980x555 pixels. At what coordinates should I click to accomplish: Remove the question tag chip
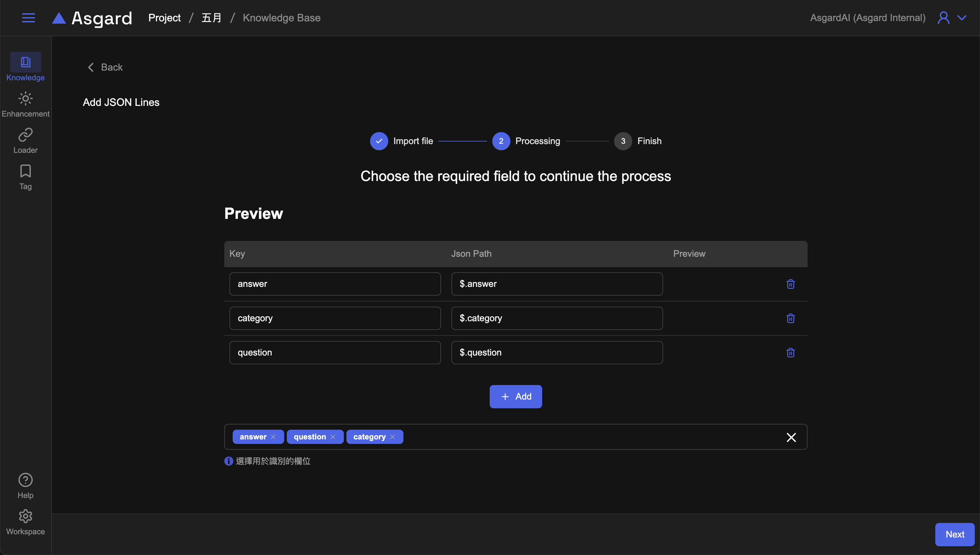coord(332,437)
